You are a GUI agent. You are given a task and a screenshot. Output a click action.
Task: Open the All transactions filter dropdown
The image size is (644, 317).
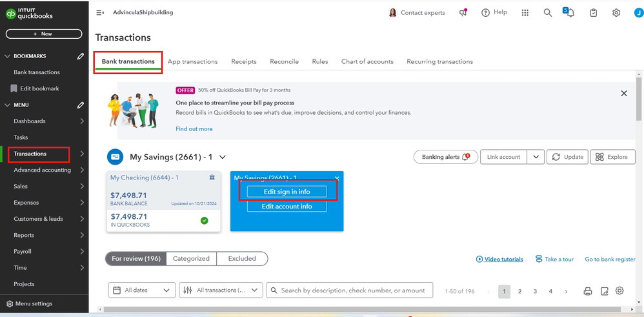click(221, 291)
